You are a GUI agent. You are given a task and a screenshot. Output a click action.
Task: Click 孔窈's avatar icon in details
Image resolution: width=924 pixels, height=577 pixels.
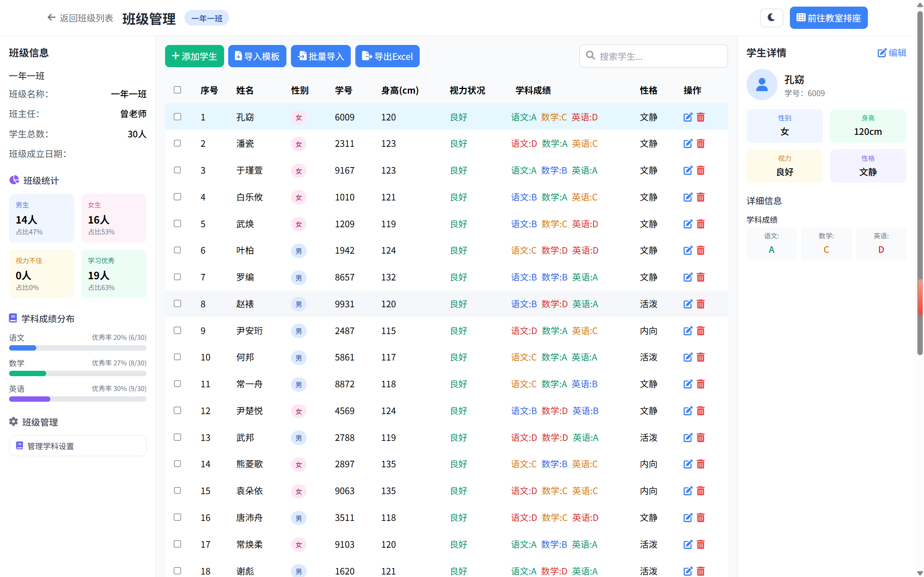[761, 85]
